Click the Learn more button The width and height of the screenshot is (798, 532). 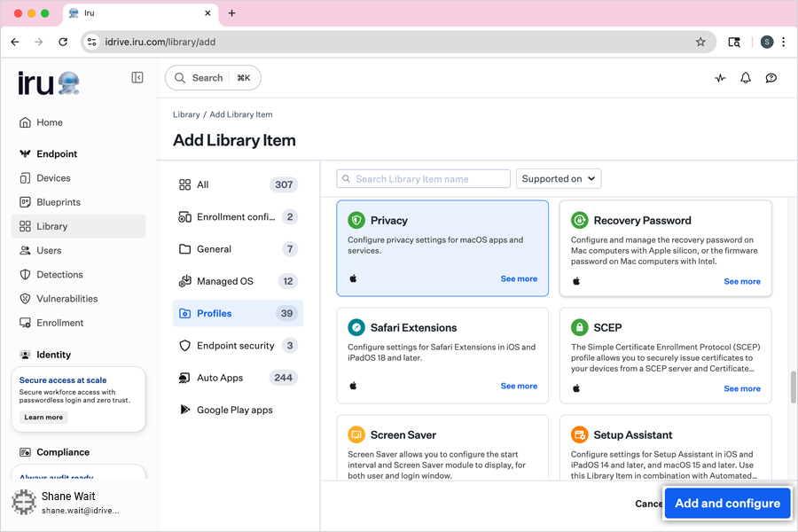click(43, 418)
